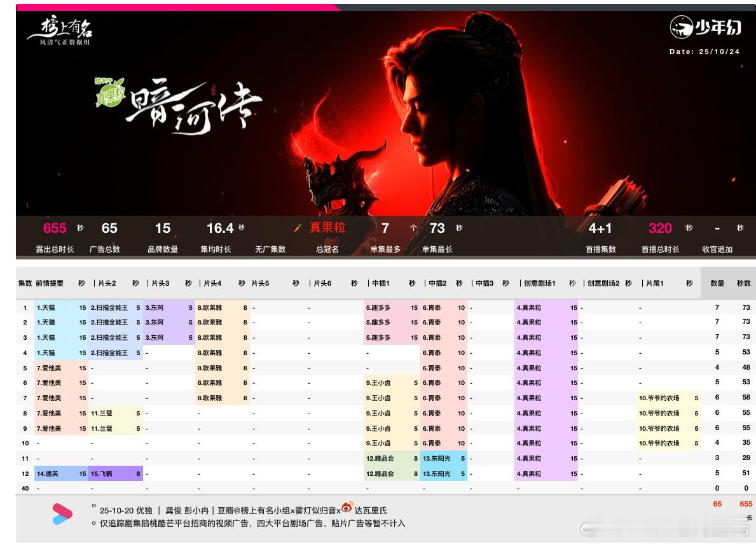Click the 片头6 column header

(x=322, y=283)
